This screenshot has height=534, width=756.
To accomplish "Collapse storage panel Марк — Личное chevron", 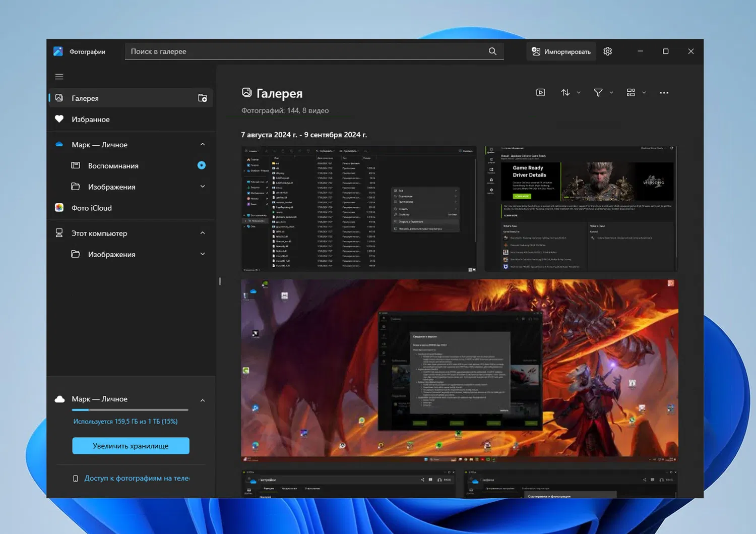I will [203, 400].
